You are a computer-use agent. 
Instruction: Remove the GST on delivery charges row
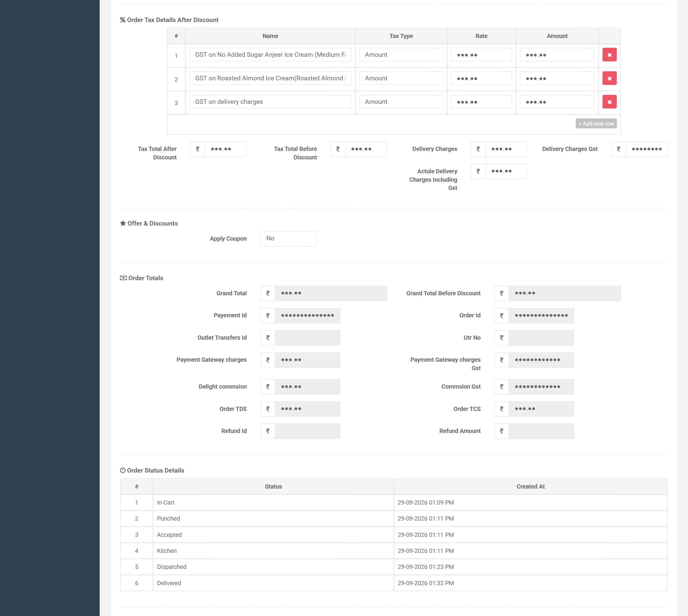tap(609, 102)
